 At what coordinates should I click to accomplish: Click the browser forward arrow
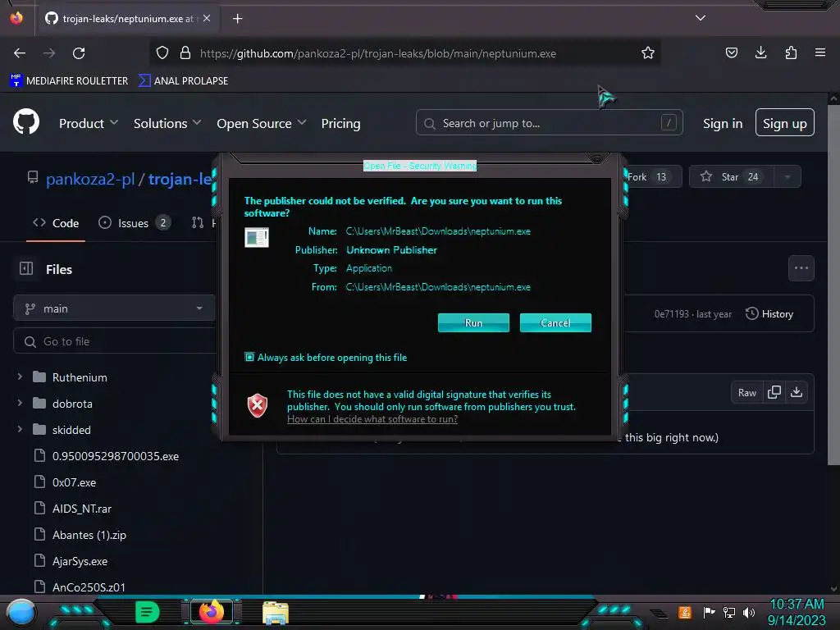(48, 53)
